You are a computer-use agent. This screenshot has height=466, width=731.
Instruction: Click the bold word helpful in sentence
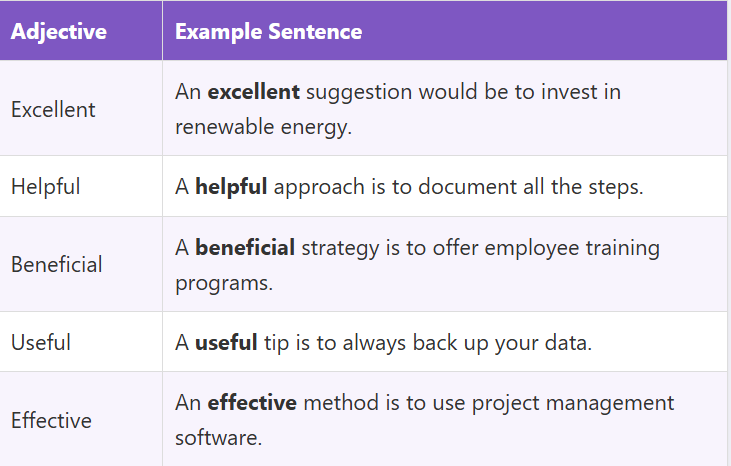(231, 186)
